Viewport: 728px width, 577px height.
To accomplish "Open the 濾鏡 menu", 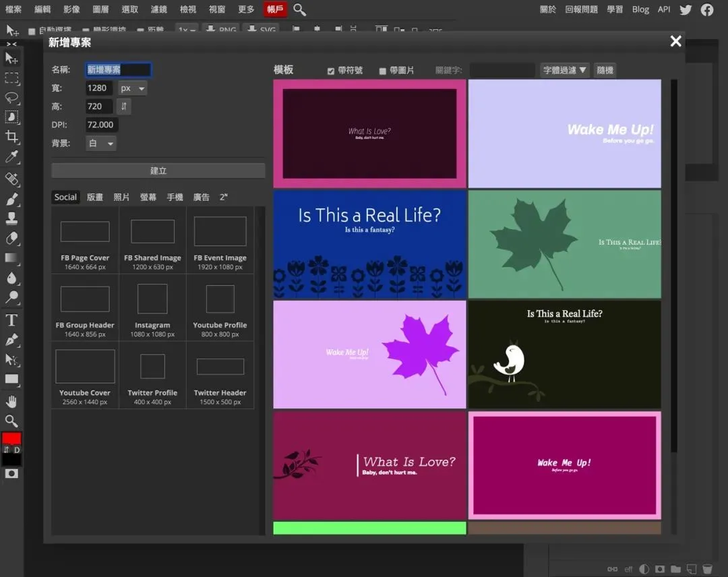I will [x=158, y=9].
